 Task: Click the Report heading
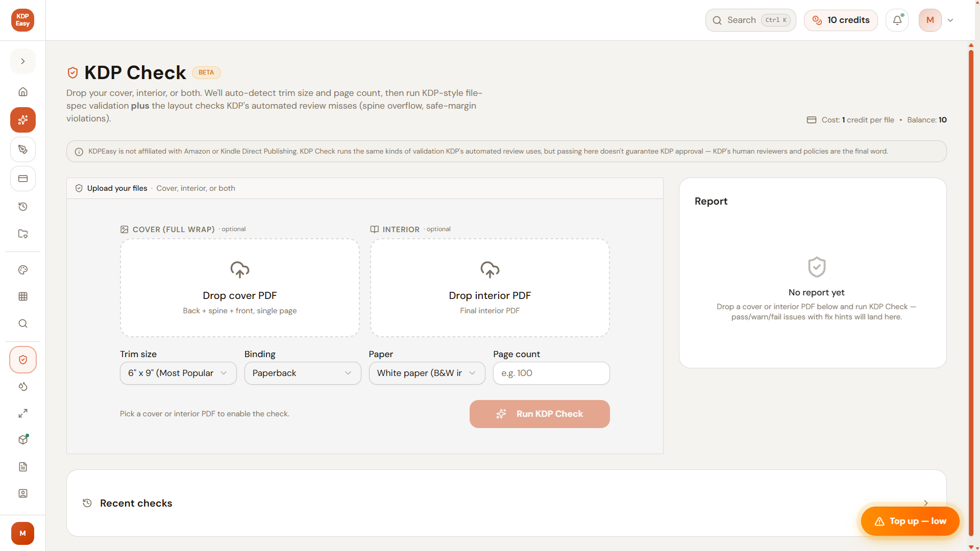click(711, 201)
